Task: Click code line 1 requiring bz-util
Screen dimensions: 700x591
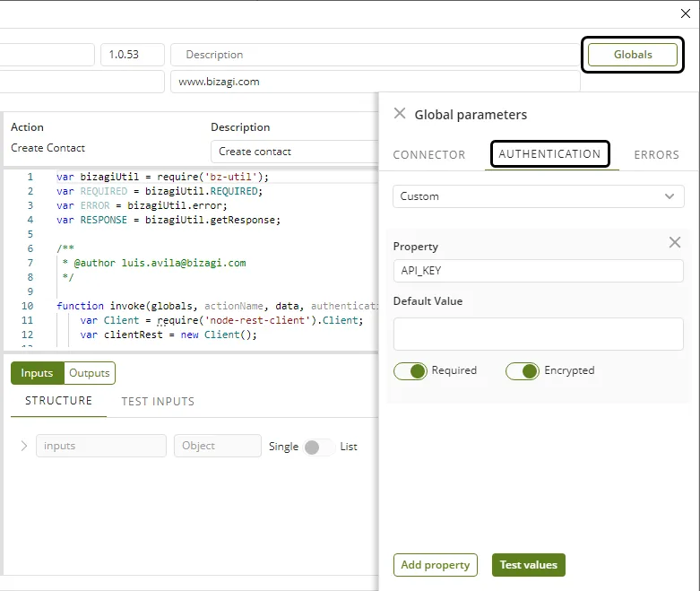Action: click(162, 177)
